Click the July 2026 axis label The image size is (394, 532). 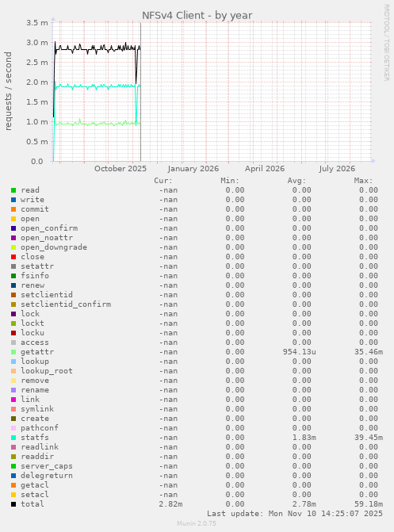(337, 169)
